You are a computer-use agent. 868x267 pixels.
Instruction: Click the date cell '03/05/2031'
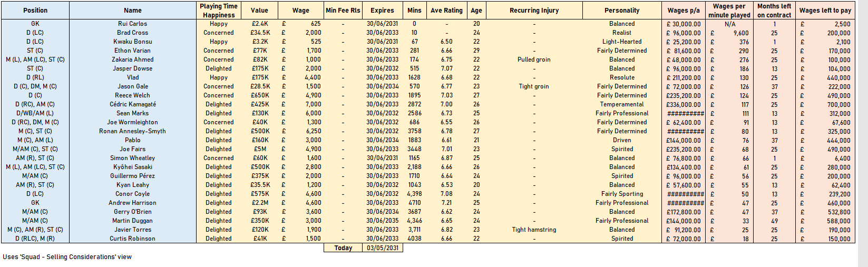(x=383, y=248)
